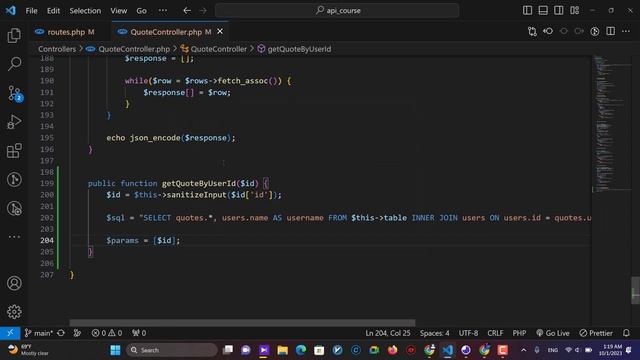Click Prettier in status bar
The width and height of the screenshot is (640, 360).
click(596, 333)
